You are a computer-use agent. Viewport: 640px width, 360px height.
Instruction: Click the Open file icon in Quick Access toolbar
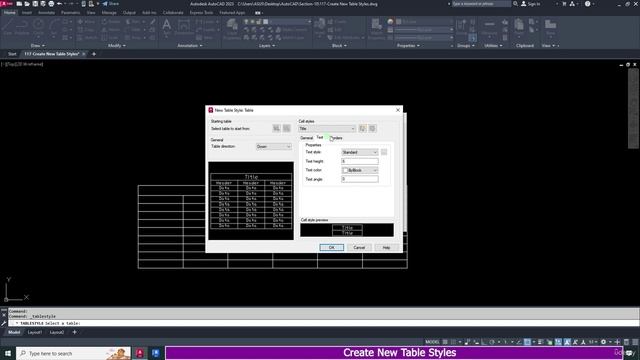coord(27,4)
